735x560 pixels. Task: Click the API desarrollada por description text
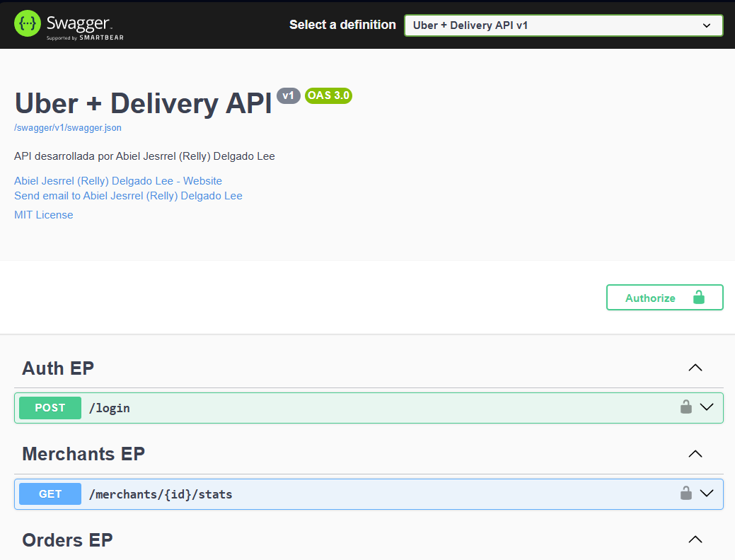tap(144, 156)
